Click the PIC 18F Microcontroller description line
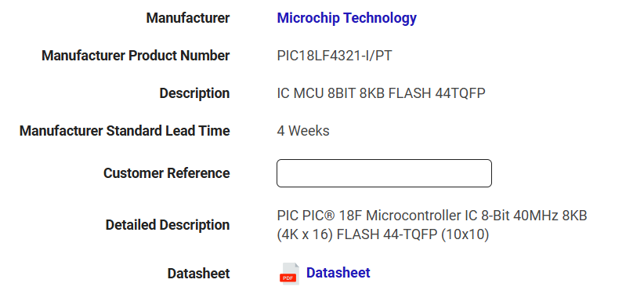This screenshot has width=644, height=294. [432, 215]
